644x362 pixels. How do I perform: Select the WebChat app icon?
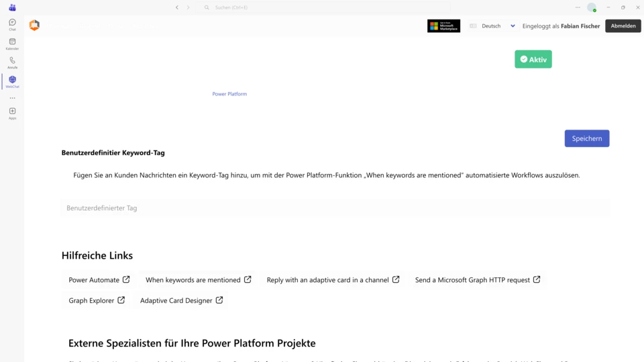[x=12, y=82]
